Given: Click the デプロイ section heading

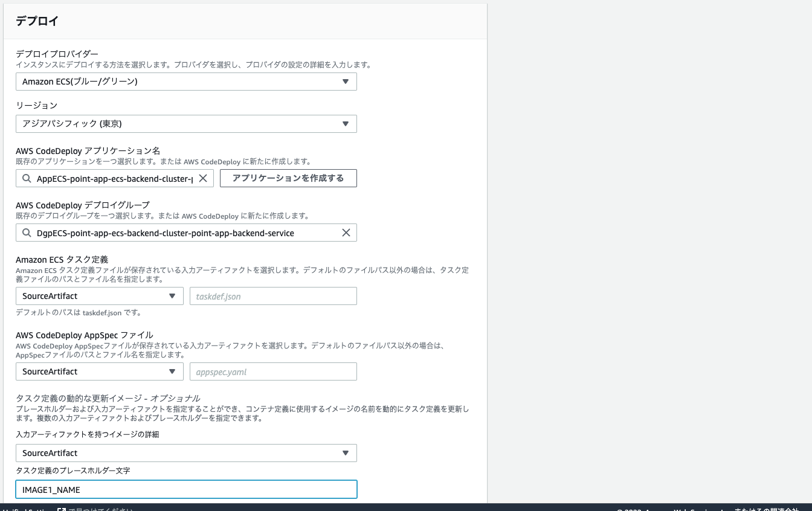Looking at the screenshot, I should pyautogui.click(x=37, y=21).
